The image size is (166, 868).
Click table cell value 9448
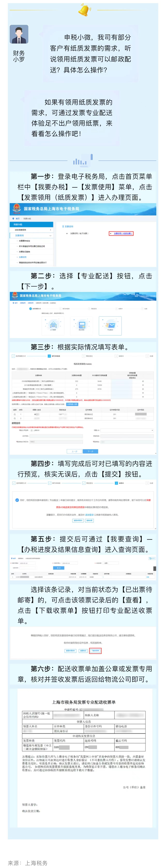click(x=99, y=381)
